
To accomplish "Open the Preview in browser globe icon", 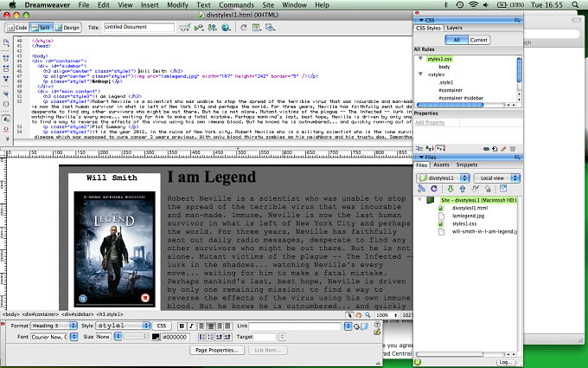I will click(226, 28).
